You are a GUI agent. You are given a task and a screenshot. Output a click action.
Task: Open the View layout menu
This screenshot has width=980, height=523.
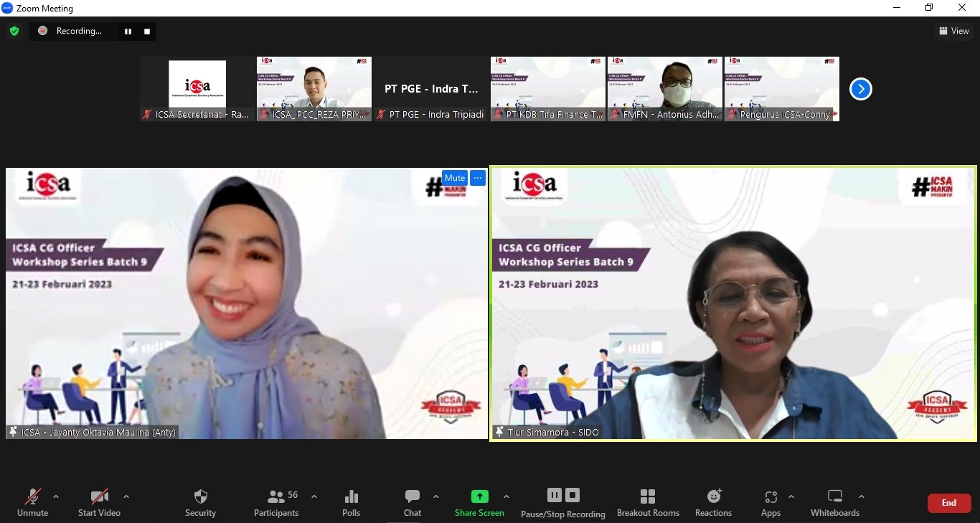[953, 31]
